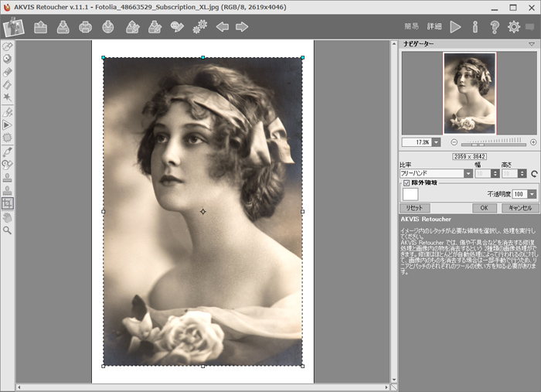Click the Navigator preview thumbnail
This screenshot has height=392, width=541.
tap(470, 94)
